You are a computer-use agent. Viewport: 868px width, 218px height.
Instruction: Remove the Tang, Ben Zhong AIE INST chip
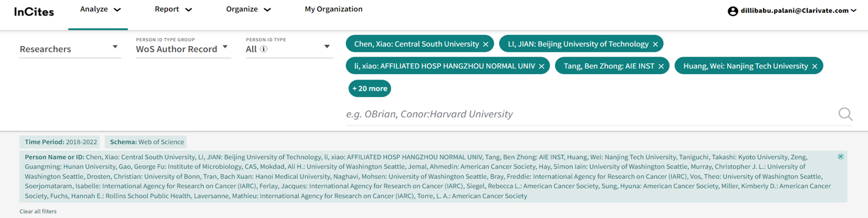pyautogui.click(x=661, y=67)
